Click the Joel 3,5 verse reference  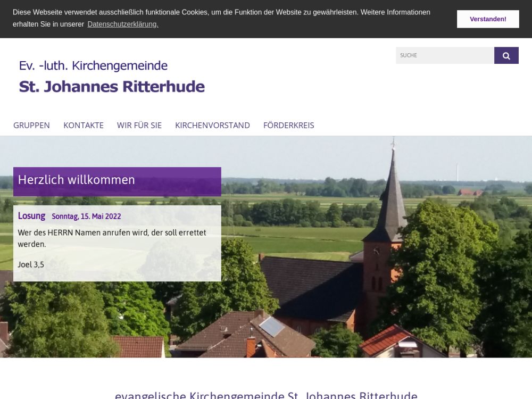coord(31,264)
